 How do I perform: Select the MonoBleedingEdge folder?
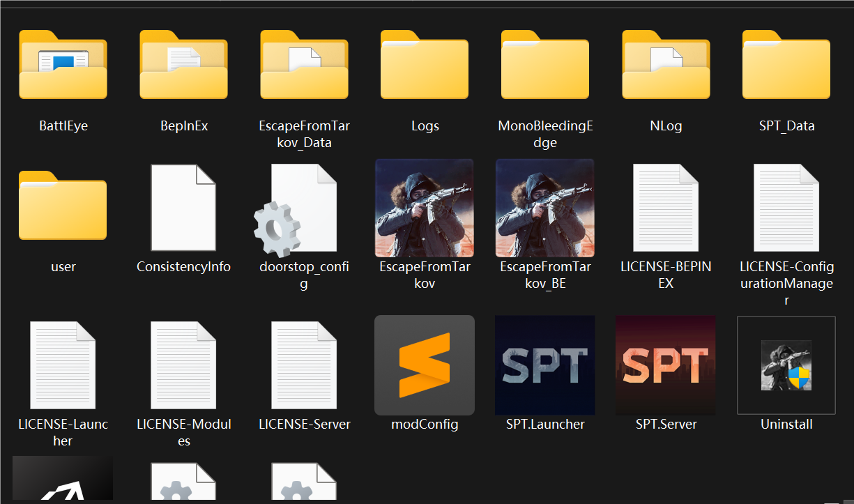tap(545, 66)
